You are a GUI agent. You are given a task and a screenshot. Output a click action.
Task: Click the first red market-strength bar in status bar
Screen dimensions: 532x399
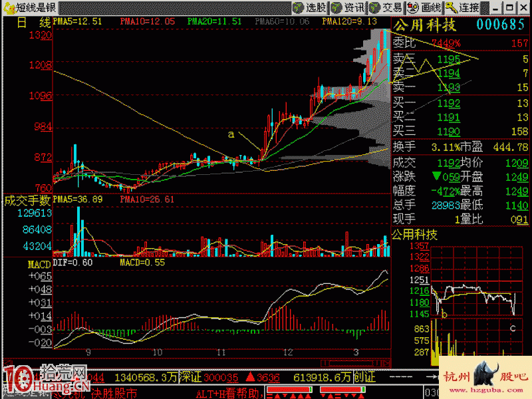[289, 389]
